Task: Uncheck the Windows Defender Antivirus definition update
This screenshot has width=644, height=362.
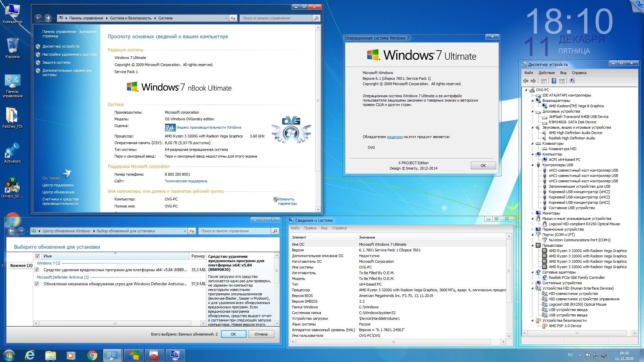Action: [x=37, y=284]
